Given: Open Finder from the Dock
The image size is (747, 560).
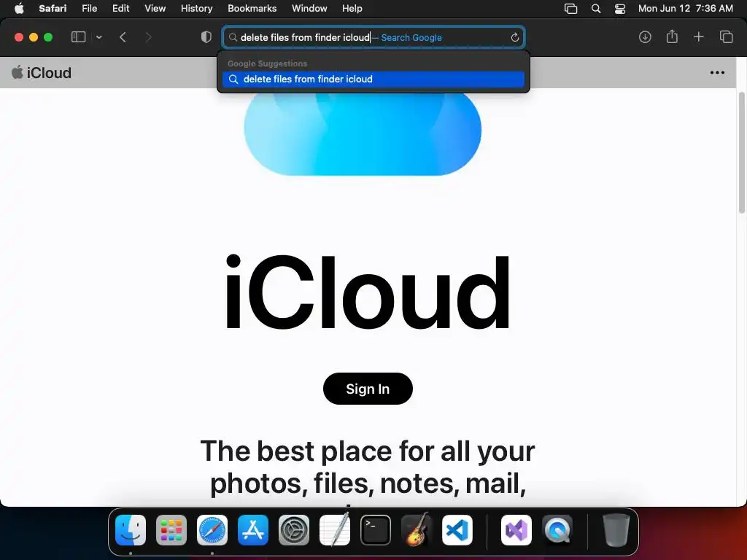Looking at the screenshot, I should [x=131, y=530].
